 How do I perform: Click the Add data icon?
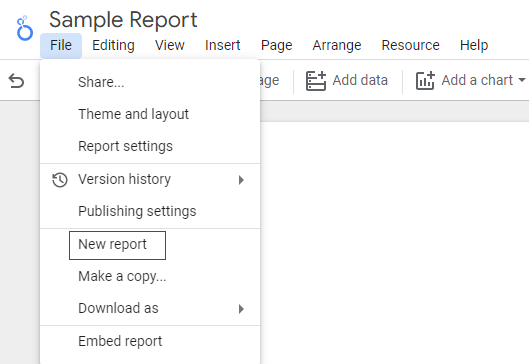(x=316, y=81)
